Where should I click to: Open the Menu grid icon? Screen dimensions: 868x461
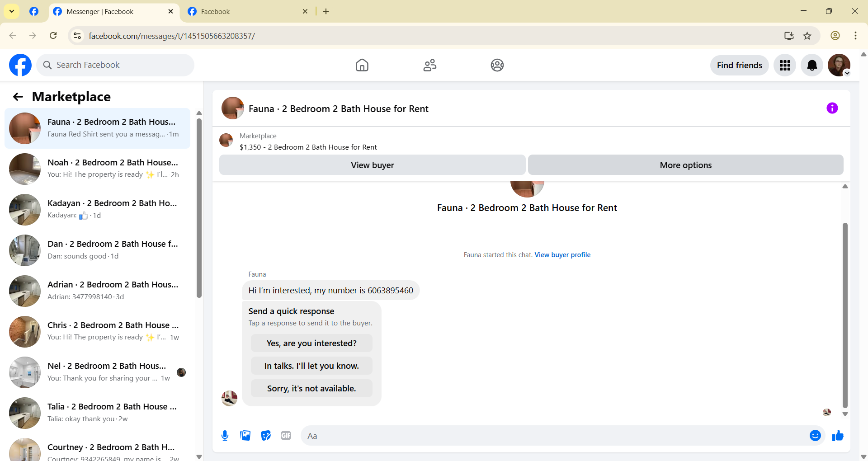pyautogui.click(x=785, y=65)
